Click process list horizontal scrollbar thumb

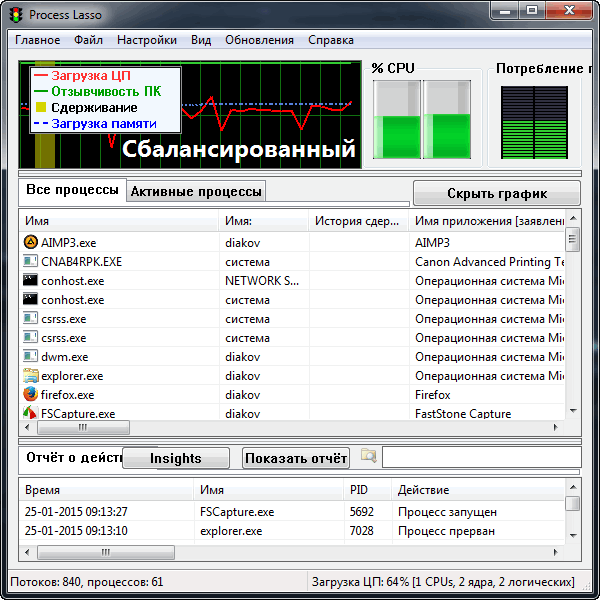tap(83, 427)
